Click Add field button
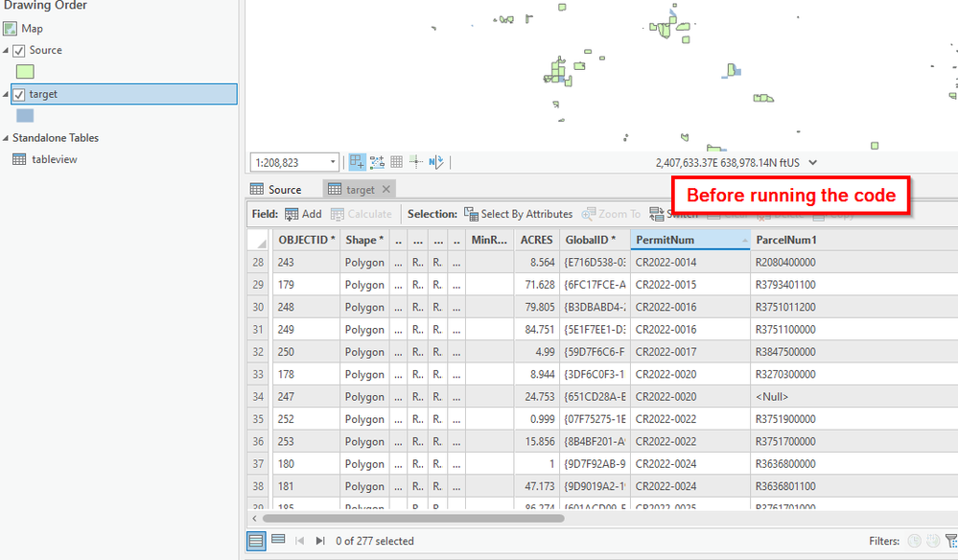Image resolution: width=958 pixels, height=560 pixels. [x=303, y=215]
